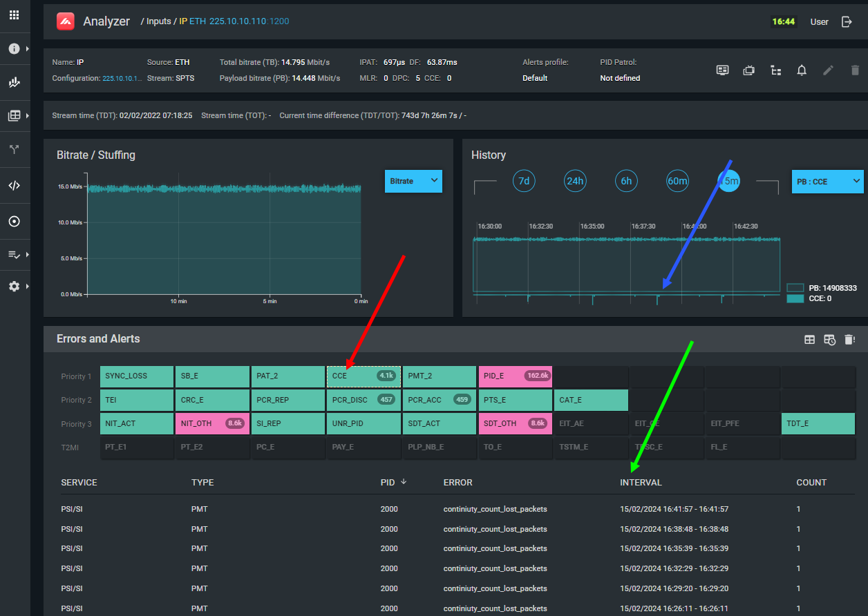Viewport: 868px width, 616px height.
Task: Click the 225.10.10.1 configuration link
Action: pyautogui.click(x=122, y=79)
